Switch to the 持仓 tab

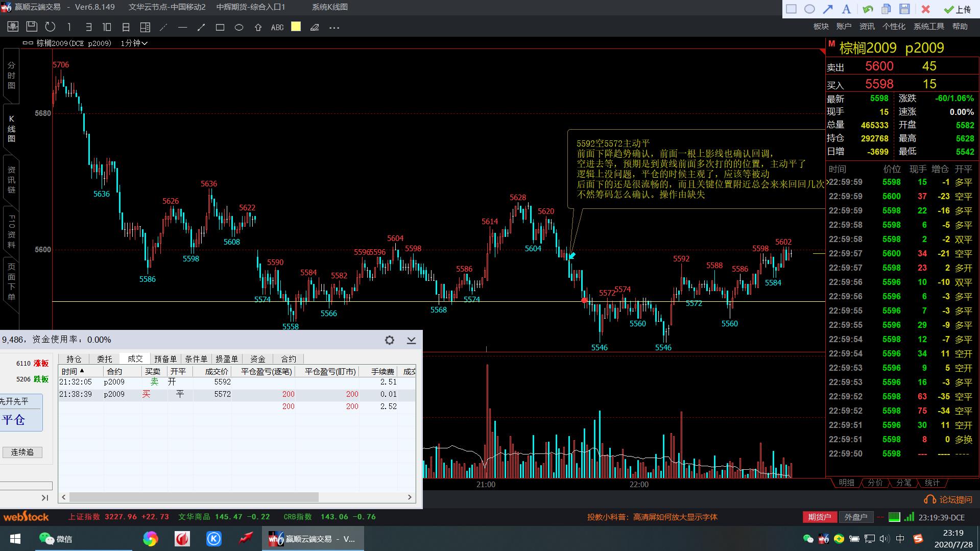74,359
